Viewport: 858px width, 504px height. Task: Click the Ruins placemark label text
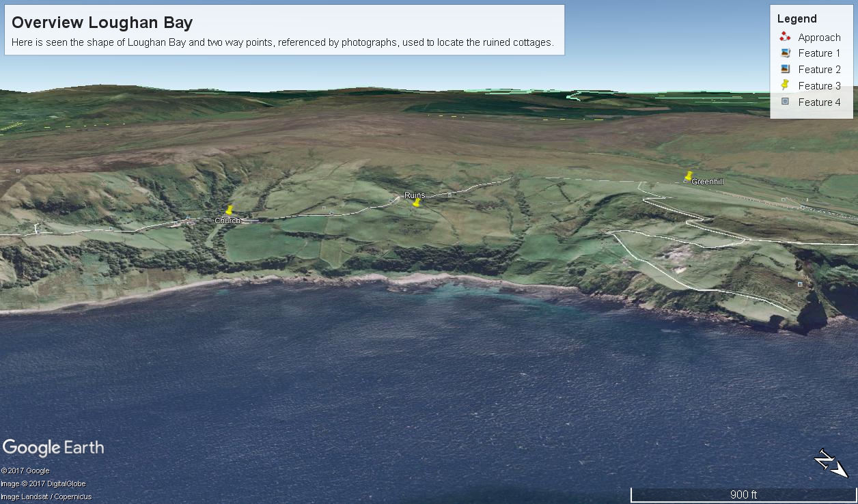[x=414, y=195]
